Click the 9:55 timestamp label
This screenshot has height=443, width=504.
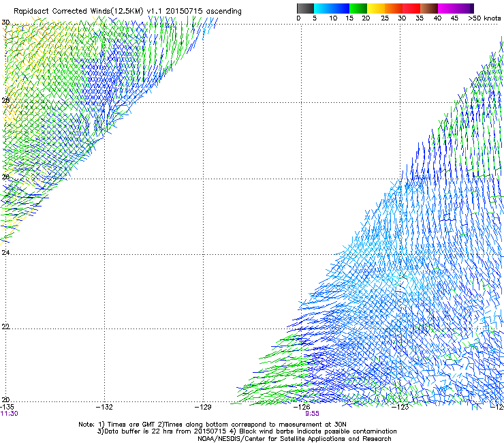coord(312,414)
